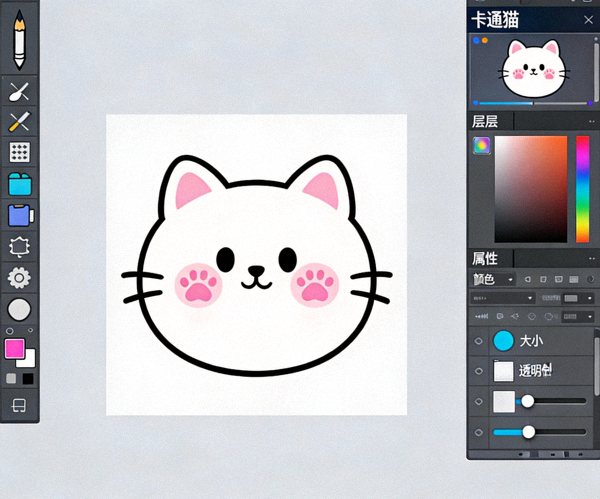Select the crossed brush and knife tool
This screenshot has width=600, height=499.
[19, 121]
